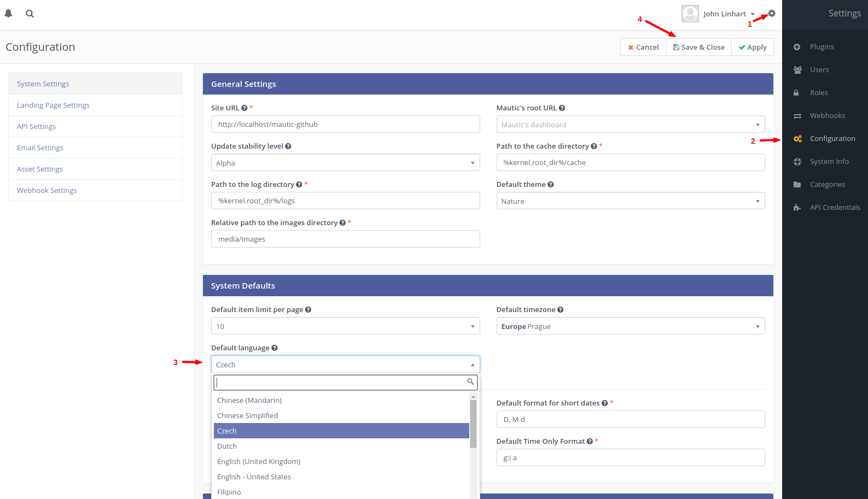Click the Categories folder icon
This screenshot has height=499, width=868.
[x=797, y=185]
